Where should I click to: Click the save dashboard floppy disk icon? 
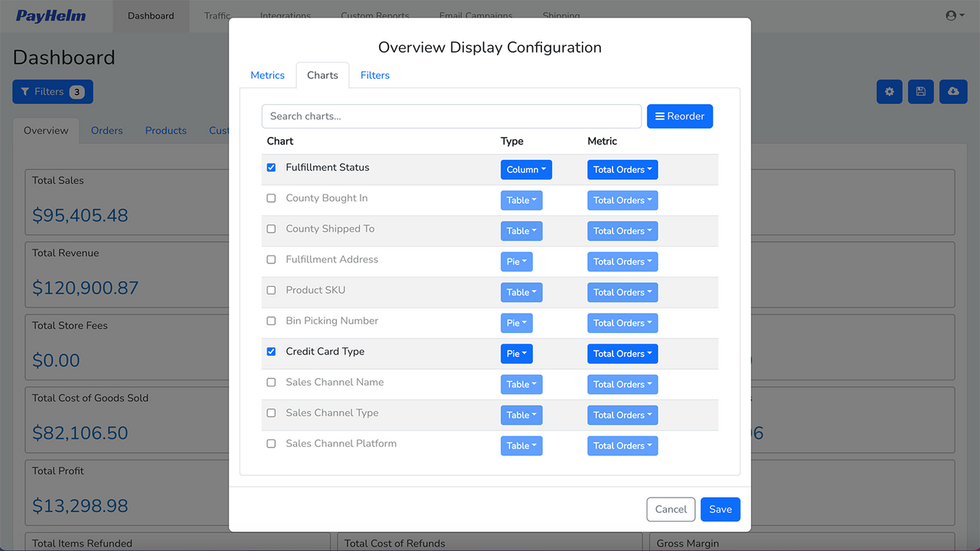920,91
